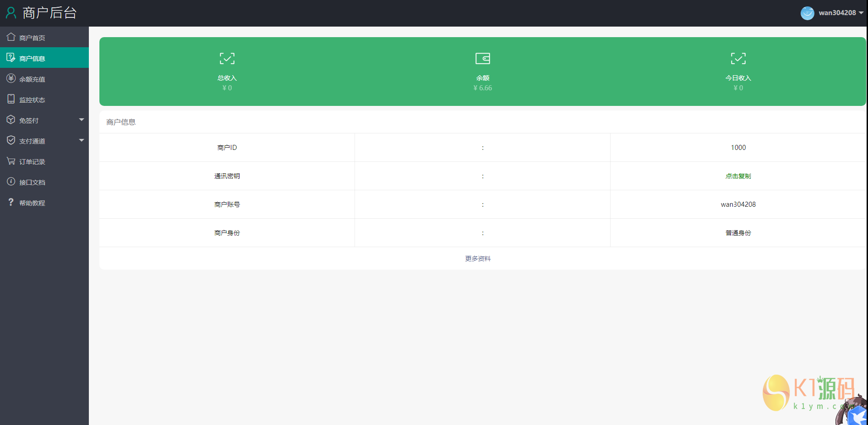The width and height of the screenshot is (868, 425).
Task: Click the wan304208 account value in the table
Action: (x=738, y=204)
